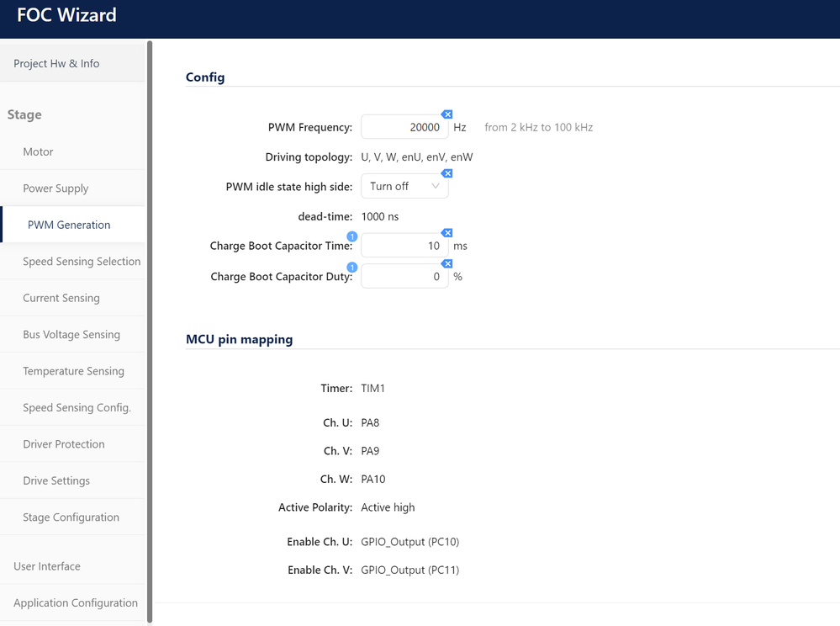The width and height of the screenshot is (840, 626).
Task: Click reset icon on Charge Boot Capacitor Duty
Action: [x=447, y=263]
